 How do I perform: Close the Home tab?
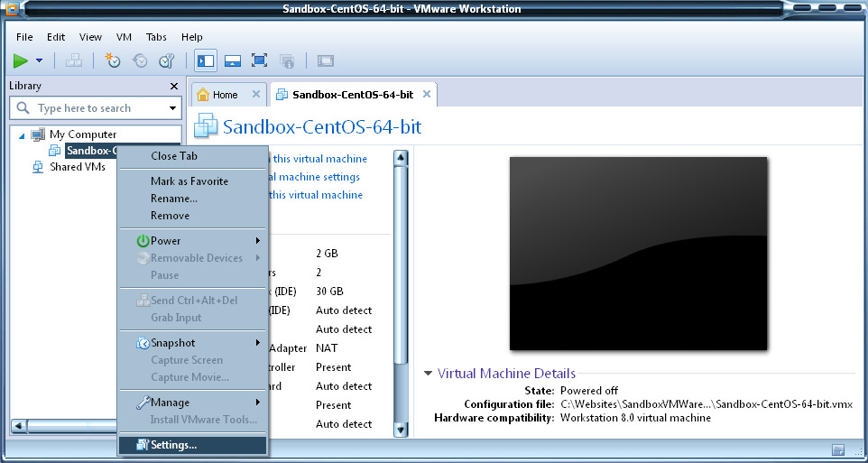click(x=255, y=94)
